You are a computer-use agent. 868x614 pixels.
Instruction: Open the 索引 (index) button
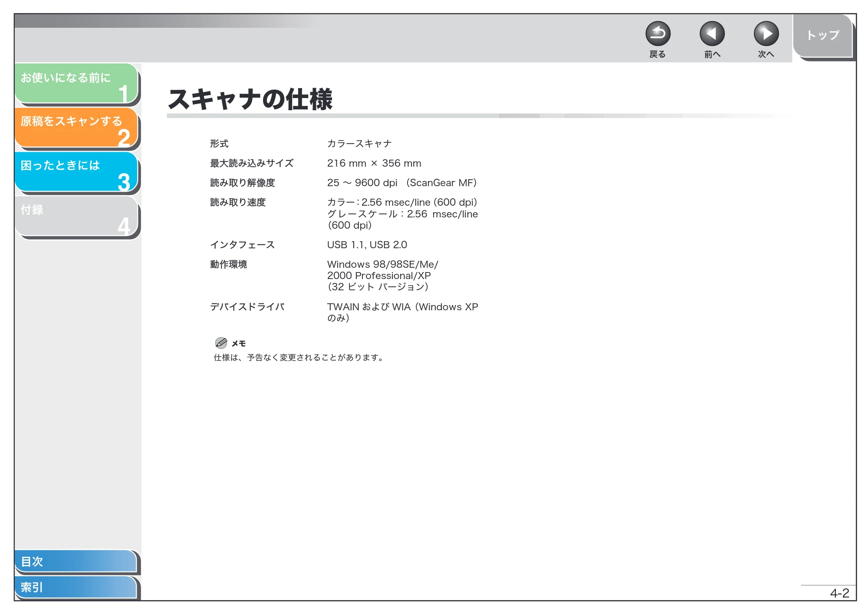(76, 587)
